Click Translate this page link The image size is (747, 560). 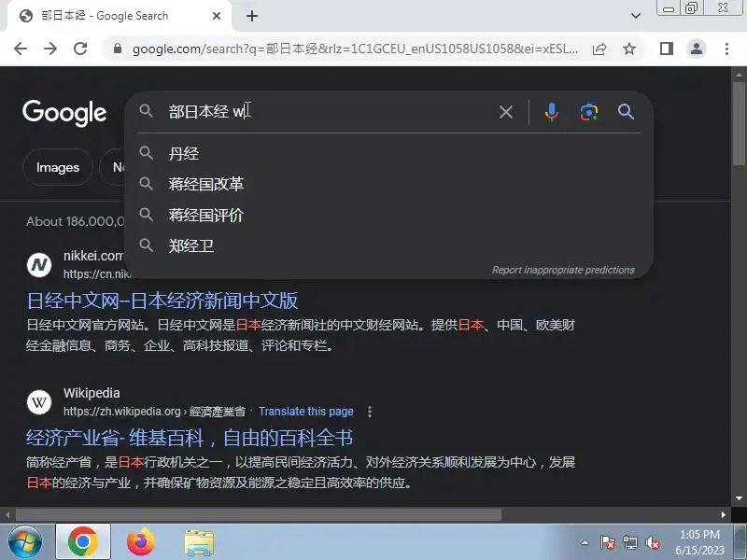click(306, 412)
